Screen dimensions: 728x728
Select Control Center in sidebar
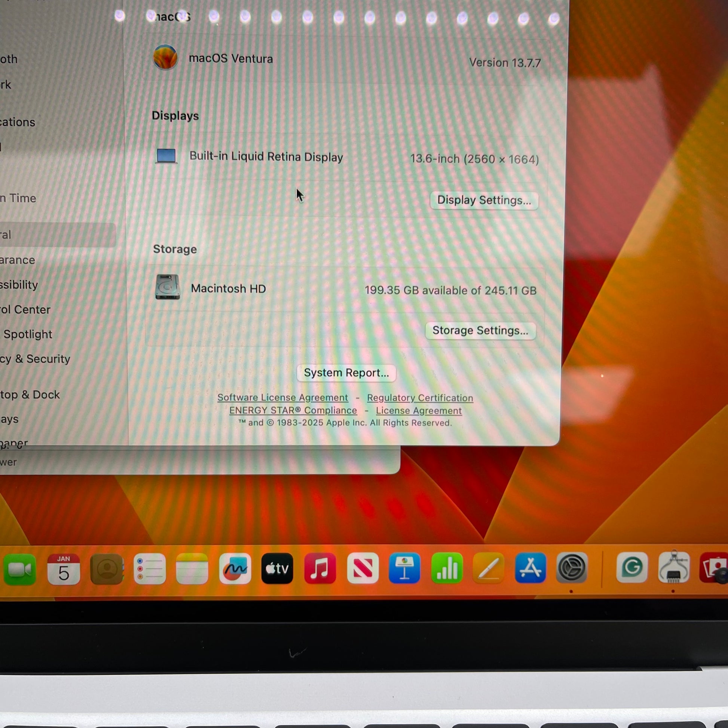(25, 310)
